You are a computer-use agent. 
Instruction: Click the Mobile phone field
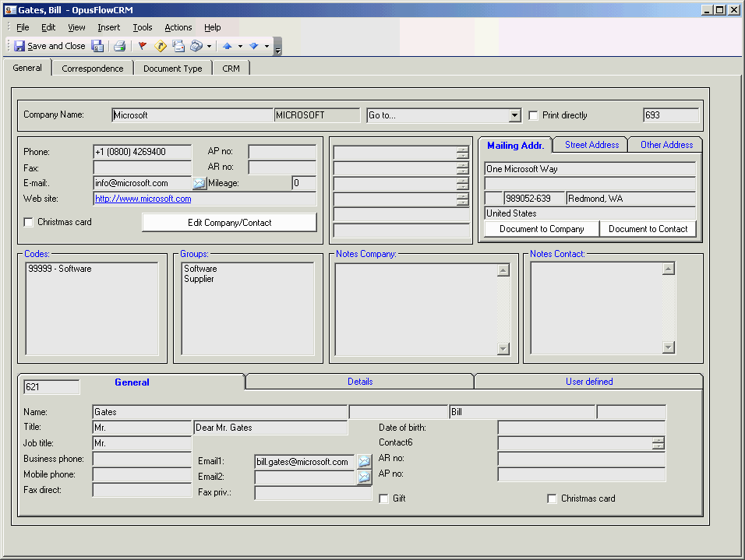142,474
